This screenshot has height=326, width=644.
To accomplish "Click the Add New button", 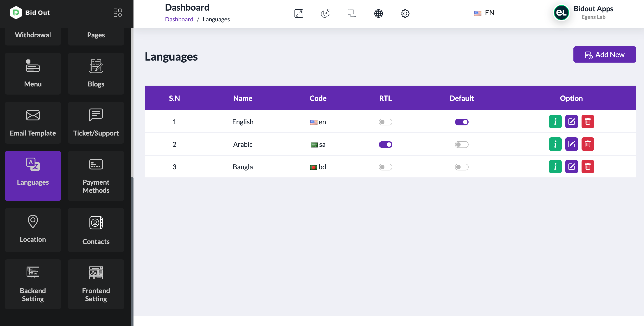I will (605, 54).
